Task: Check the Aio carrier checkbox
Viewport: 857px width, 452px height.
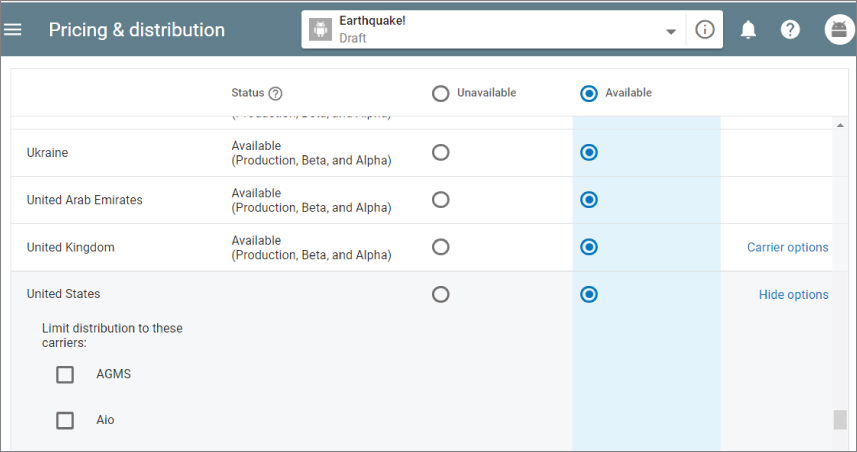Action: coord(65,420)
